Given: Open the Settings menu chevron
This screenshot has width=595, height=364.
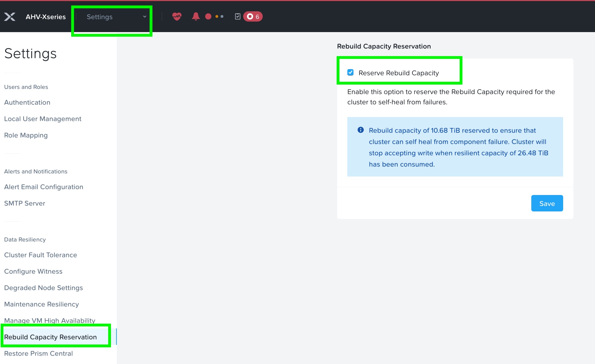Looking at the screenshot, I should coord(145,16).
